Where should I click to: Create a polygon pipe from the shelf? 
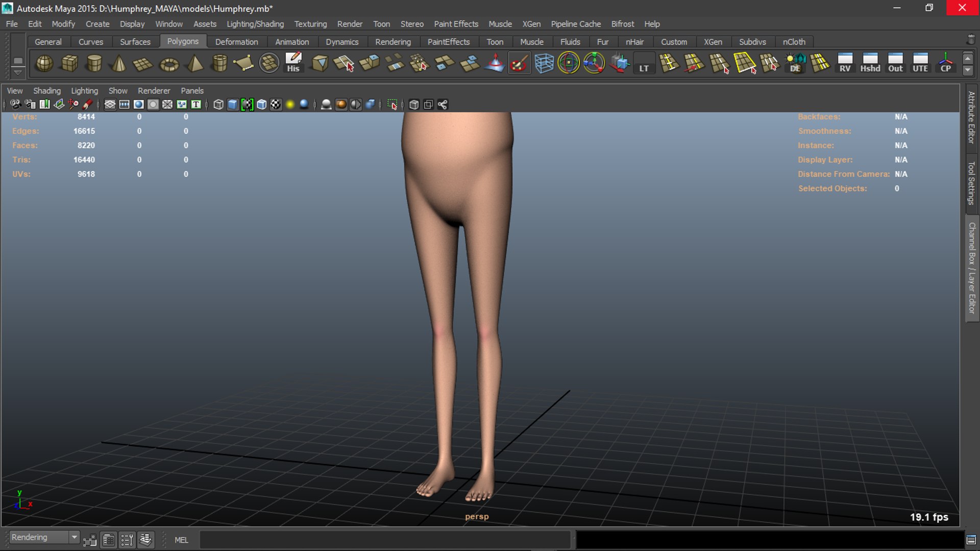pos(219,63)
